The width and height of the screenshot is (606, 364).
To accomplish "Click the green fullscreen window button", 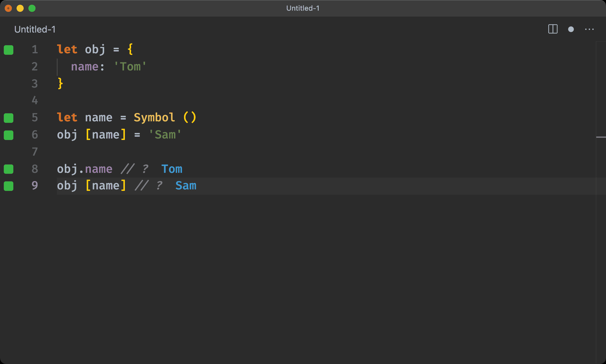I will pyautogui.click(x=32, y=8).
